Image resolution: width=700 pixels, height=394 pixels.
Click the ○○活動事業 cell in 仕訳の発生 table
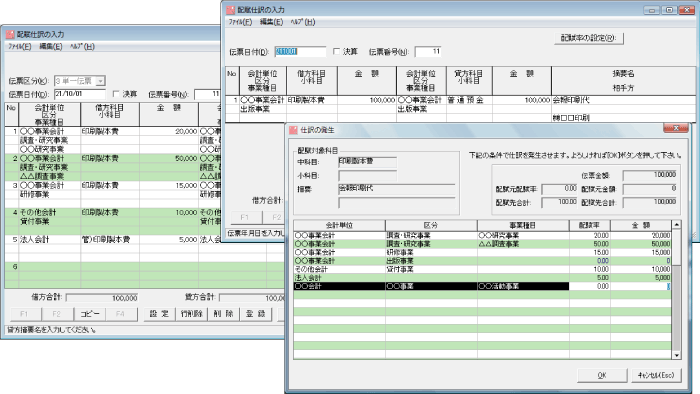click(x=523, y=286)
